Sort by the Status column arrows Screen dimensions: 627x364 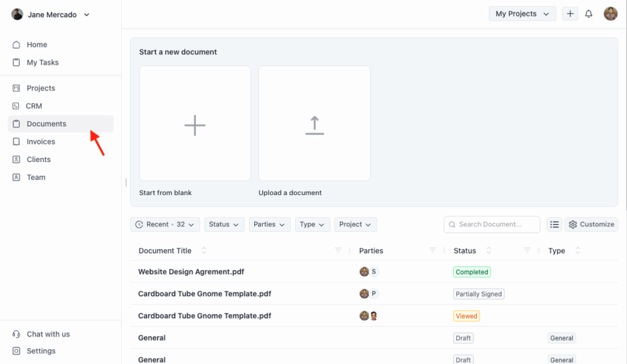pos(489,251)
